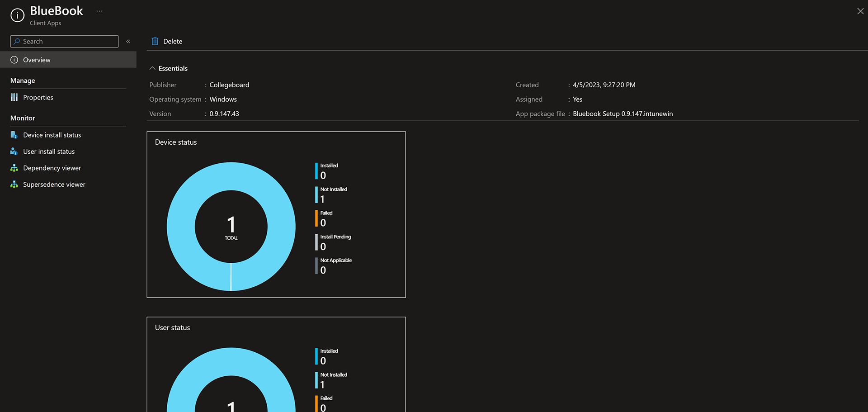Click the Properties bars icon
The width and height of the screenshot is (868, 412).
14,97
